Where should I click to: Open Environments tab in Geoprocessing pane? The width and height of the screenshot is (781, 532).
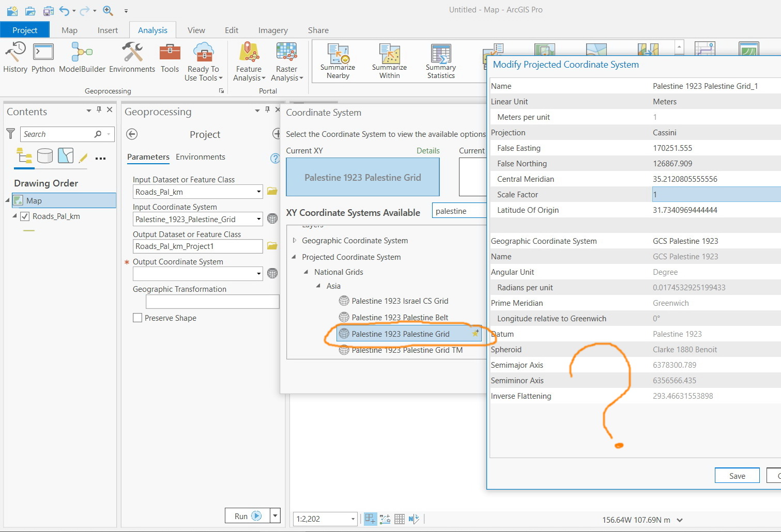pyautogui.click(x=201, y=157)
